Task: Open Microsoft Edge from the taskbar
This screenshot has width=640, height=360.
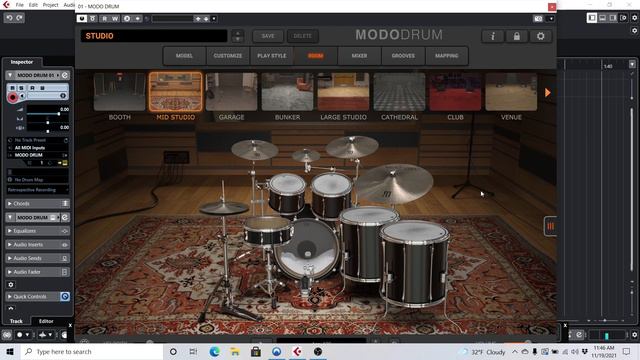Action: (214, 351)
